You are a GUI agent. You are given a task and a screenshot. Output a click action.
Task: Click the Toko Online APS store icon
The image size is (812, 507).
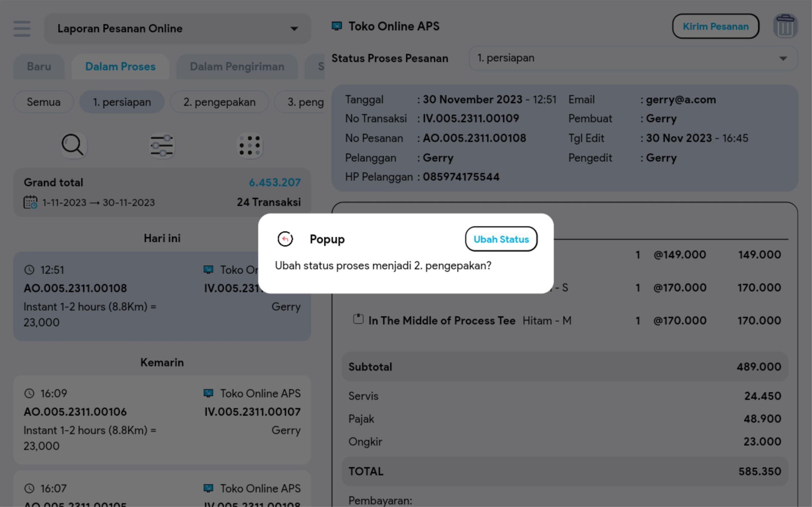tap(337, 26)
